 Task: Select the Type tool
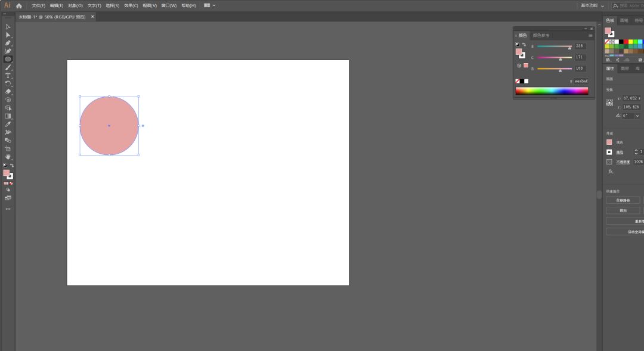tap(8, 76)
